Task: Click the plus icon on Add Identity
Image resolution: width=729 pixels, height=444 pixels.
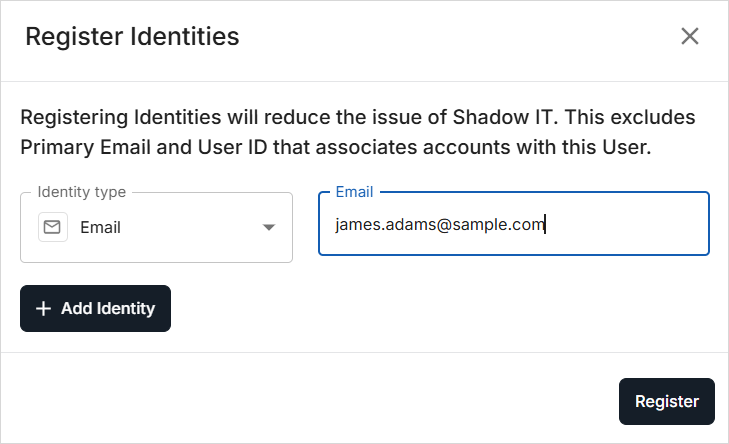Action: click(43, 309)
